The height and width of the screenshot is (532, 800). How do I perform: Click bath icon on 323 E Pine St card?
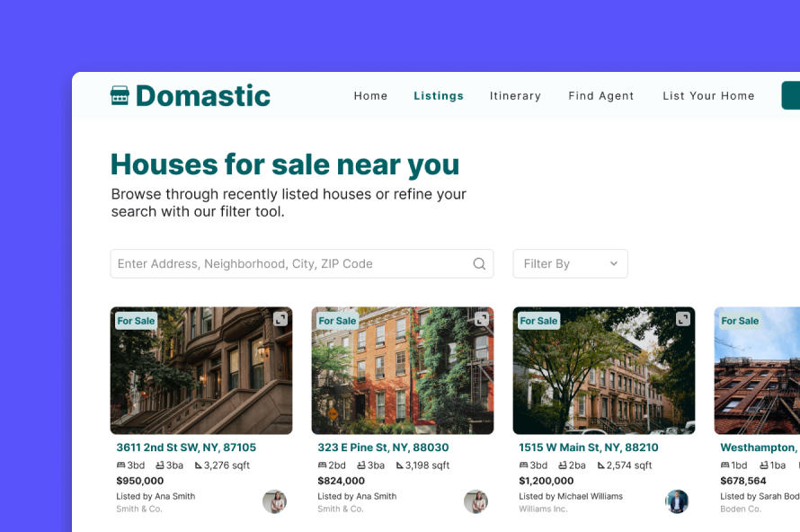point(361,465)
